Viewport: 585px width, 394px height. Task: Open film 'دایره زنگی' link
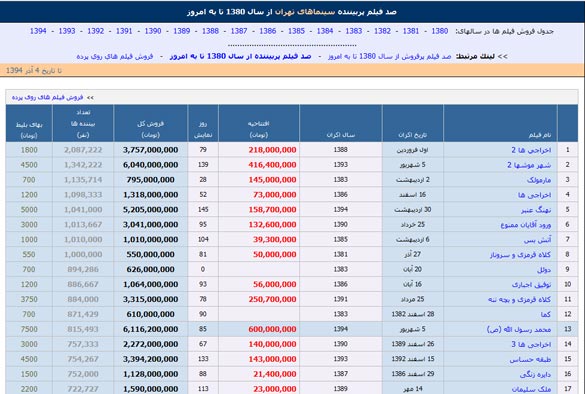pyautogui.click(x=535, y=374)
